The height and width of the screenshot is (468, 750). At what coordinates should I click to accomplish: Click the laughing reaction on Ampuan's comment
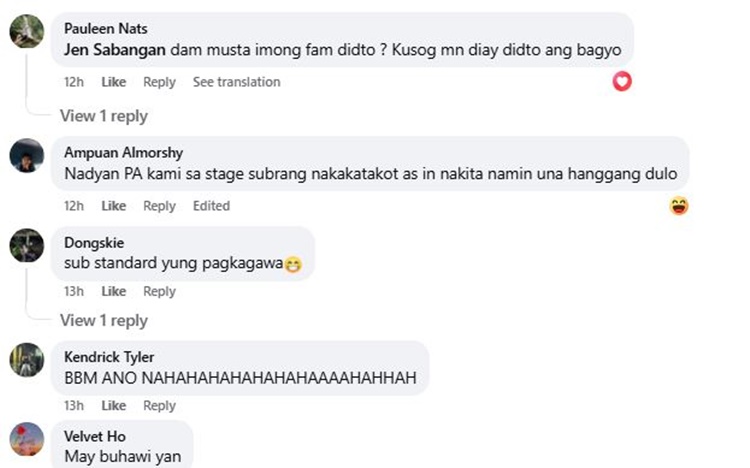[x=679, y=206]
